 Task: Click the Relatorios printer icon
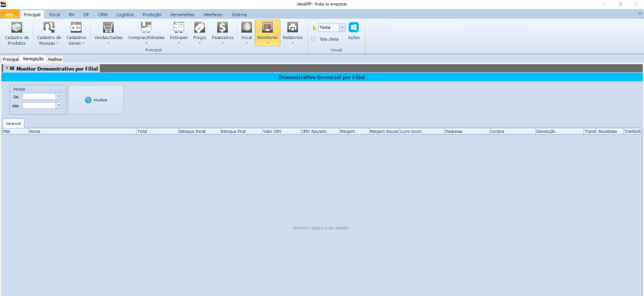point(292,28)
